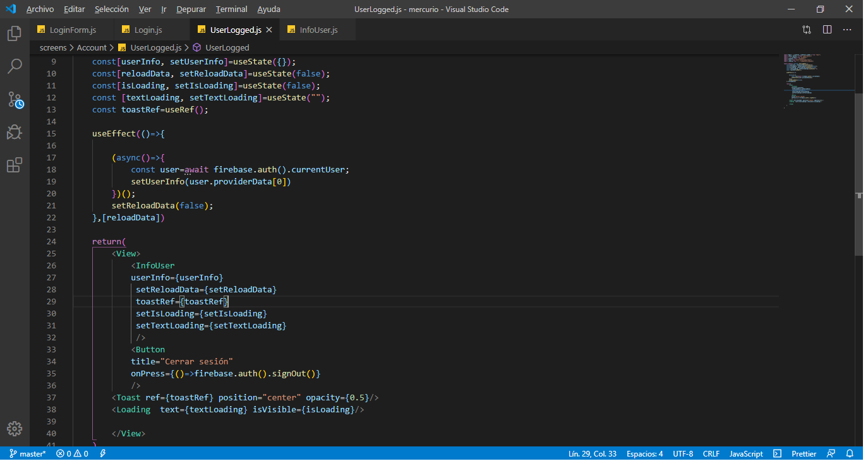Image resolution: width=868 pixels, height=466 pixels.
Task: Click the VS Code logo icon
Action: pyautogui.click(x=11, y=9)
